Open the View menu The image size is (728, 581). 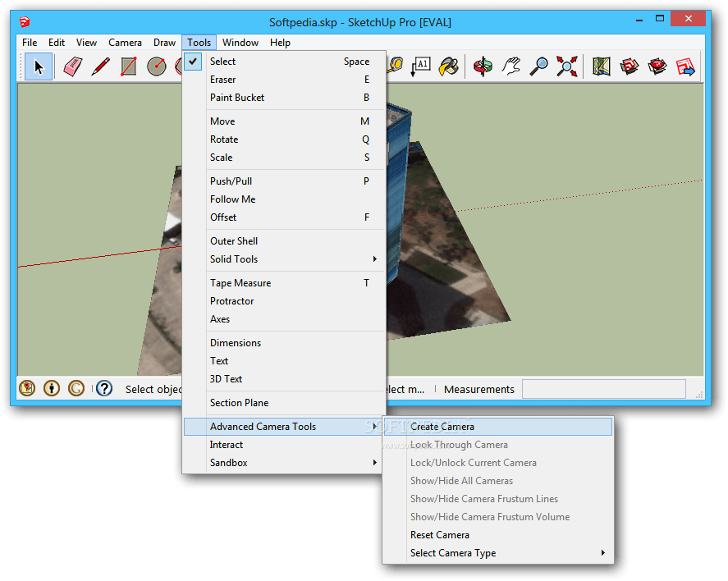86,42
